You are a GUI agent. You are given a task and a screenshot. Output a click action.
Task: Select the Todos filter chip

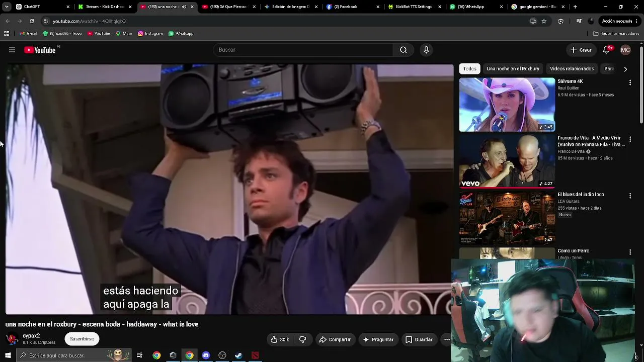[469, 69]
